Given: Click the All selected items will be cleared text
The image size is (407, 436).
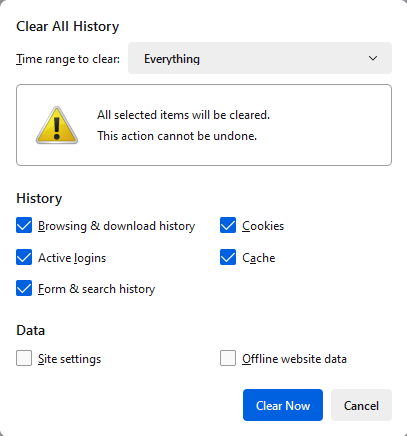Looking at the screenshot, I should click(183, 115).
